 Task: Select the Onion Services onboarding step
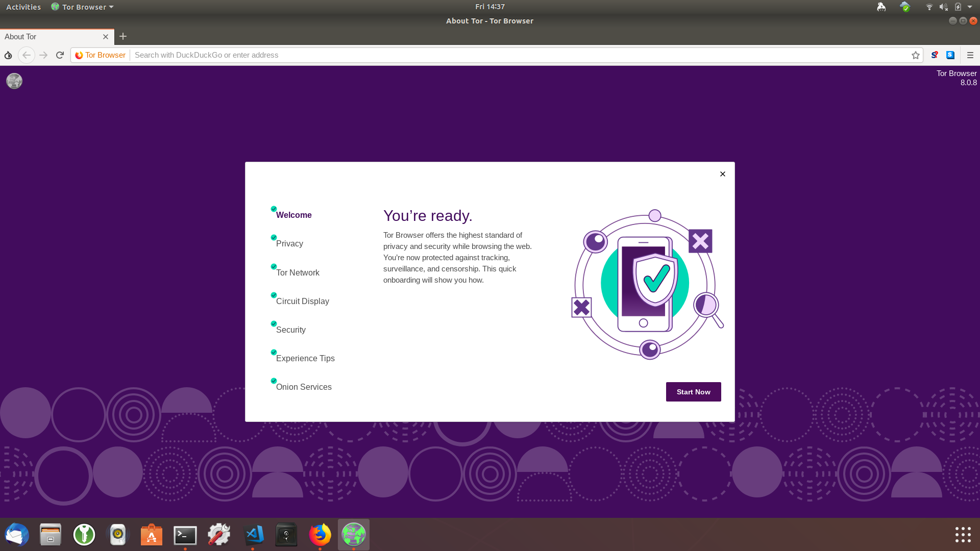304,387
